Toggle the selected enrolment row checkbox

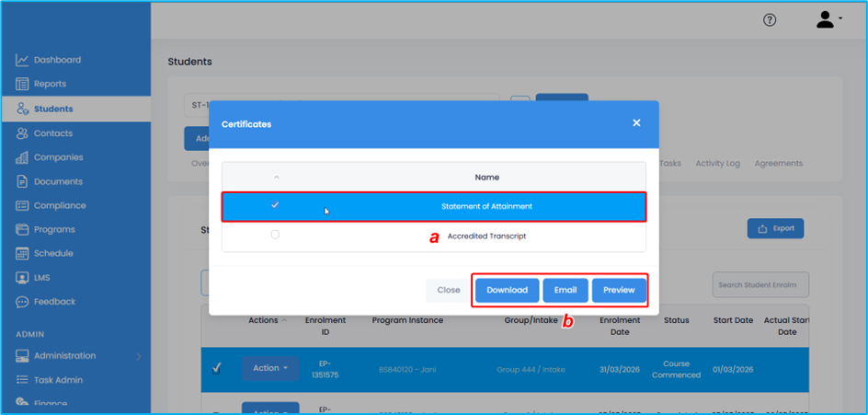coord(216,368)
